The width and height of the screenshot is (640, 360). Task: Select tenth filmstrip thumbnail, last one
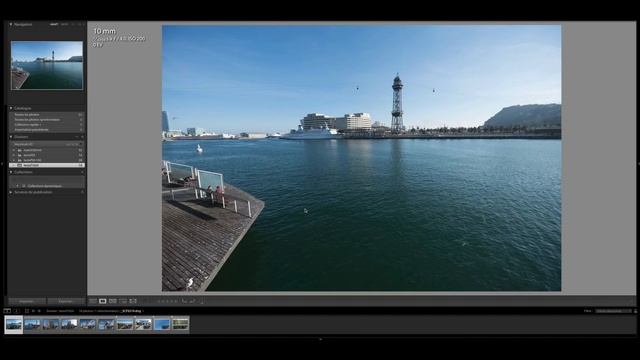point(180,324)
